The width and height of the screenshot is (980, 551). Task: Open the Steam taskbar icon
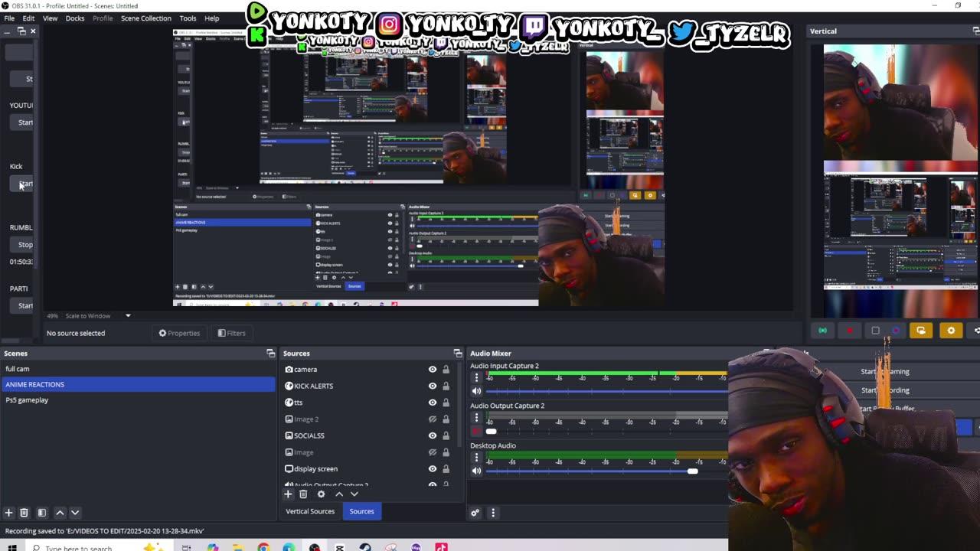point(365,548)
